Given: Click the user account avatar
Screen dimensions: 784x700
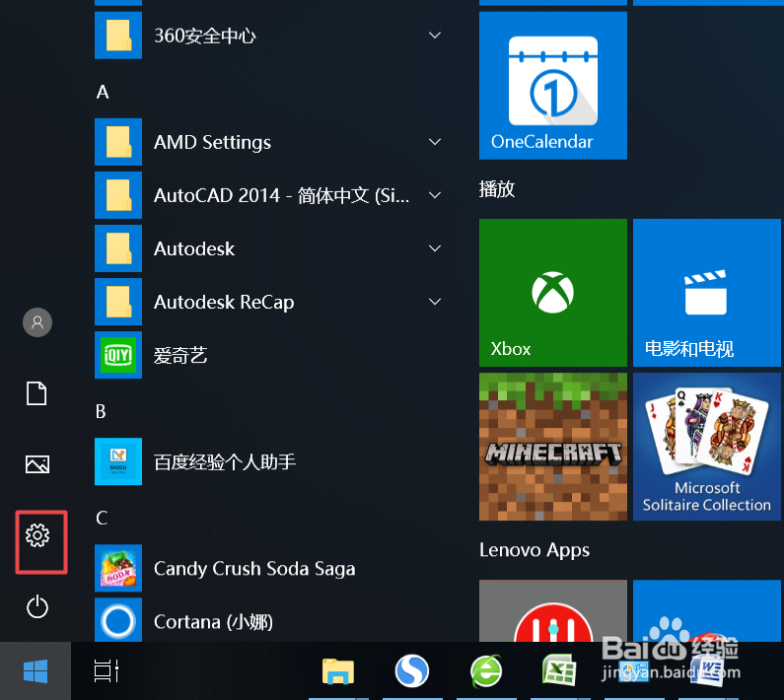Looking at the screenshot, I should (x=37, y=322).
